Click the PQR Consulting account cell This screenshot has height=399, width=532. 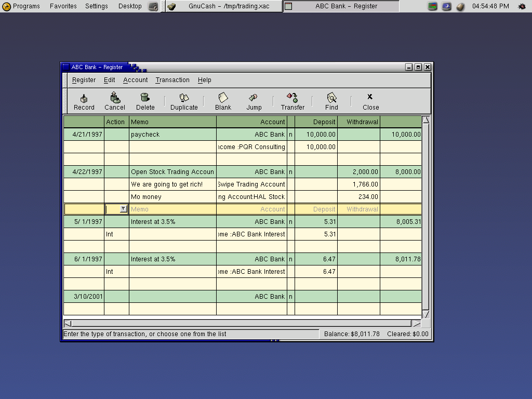pyautogui.click(x=251, y=147)
